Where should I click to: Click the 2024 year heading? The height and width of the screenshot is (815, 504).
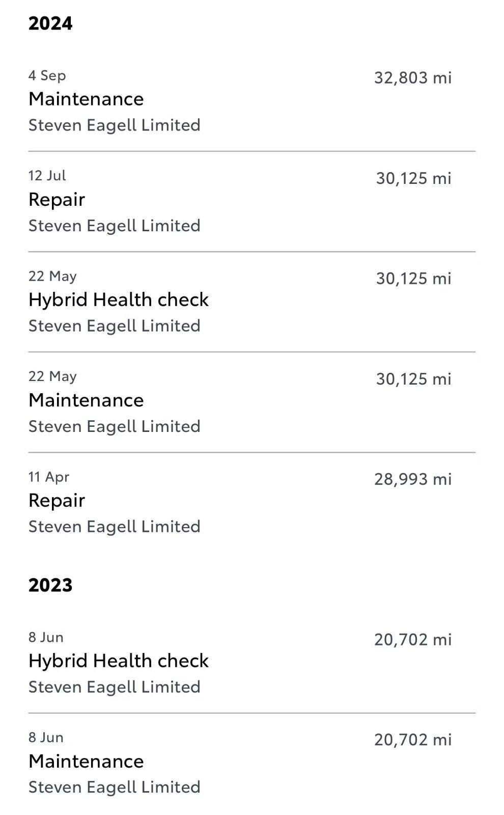pos(50,23)
